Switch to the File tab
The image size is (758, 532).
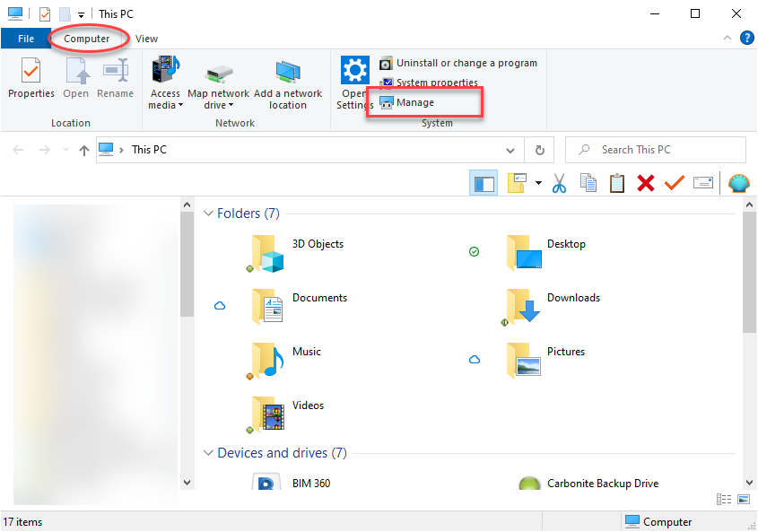point(26,39)
